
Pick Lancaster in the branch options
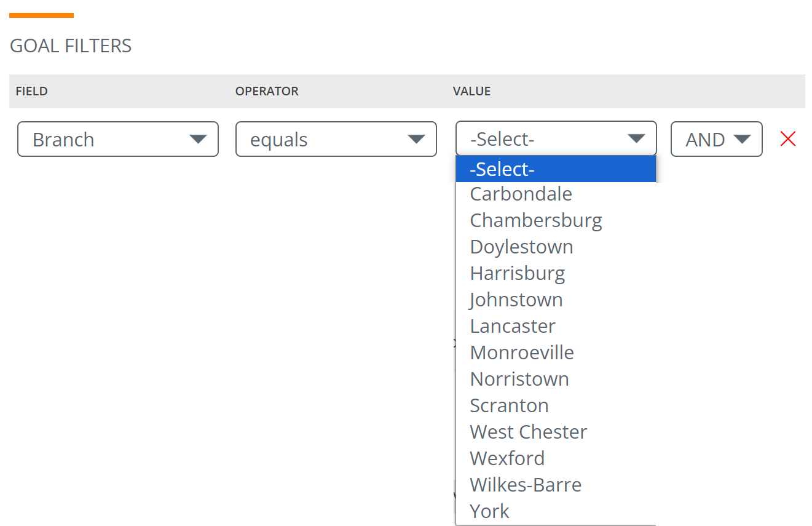[556, 326]
